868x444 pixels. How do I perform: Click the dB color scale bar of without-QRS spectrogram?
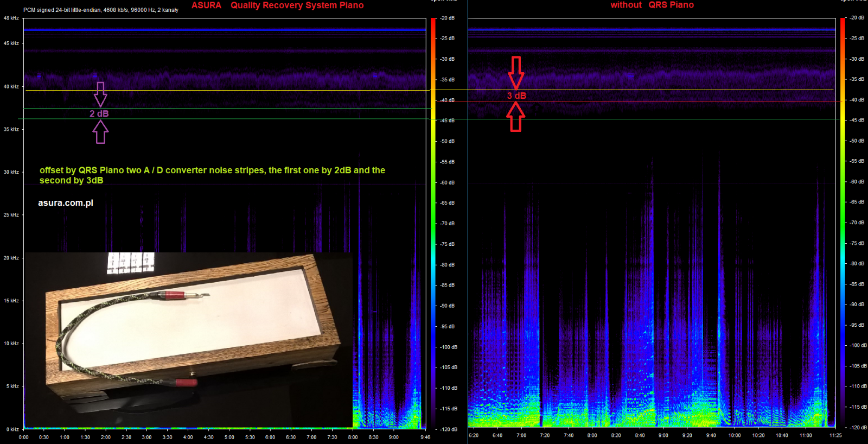coord(843,223)
